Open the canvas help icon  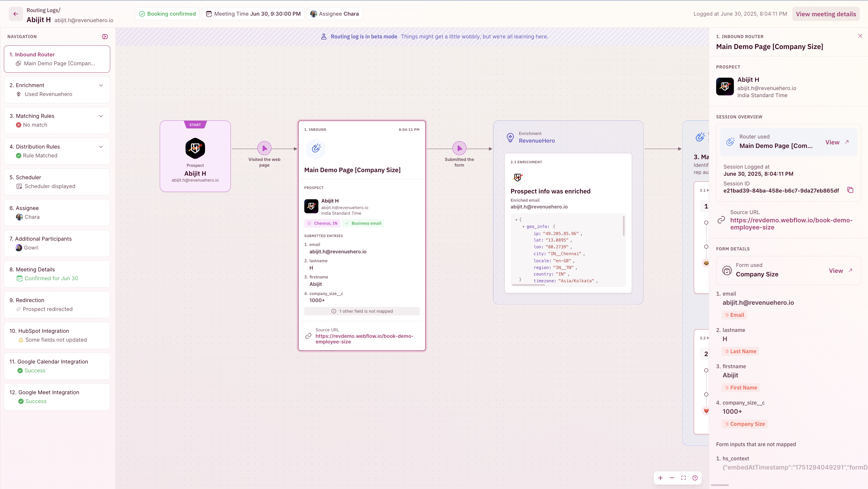[695, 478]
